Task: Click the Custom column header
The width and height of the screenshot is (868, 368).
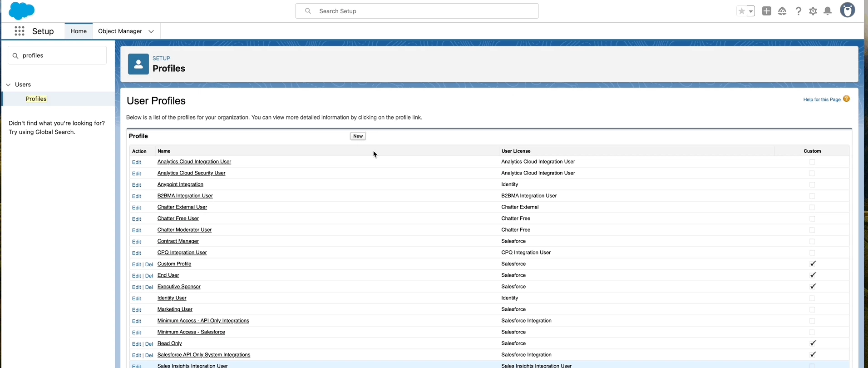Action: point(812,151)
